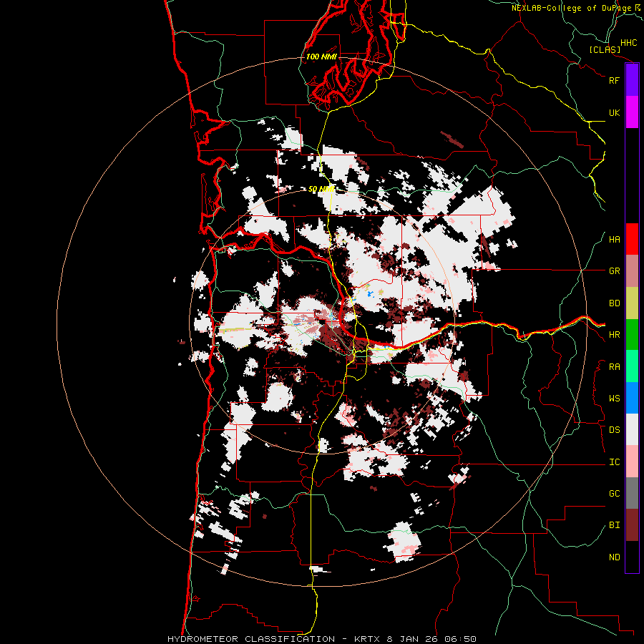This screenshot has width=644, height=644.
Task: Click the BD legend label
Action: [614, 303]
